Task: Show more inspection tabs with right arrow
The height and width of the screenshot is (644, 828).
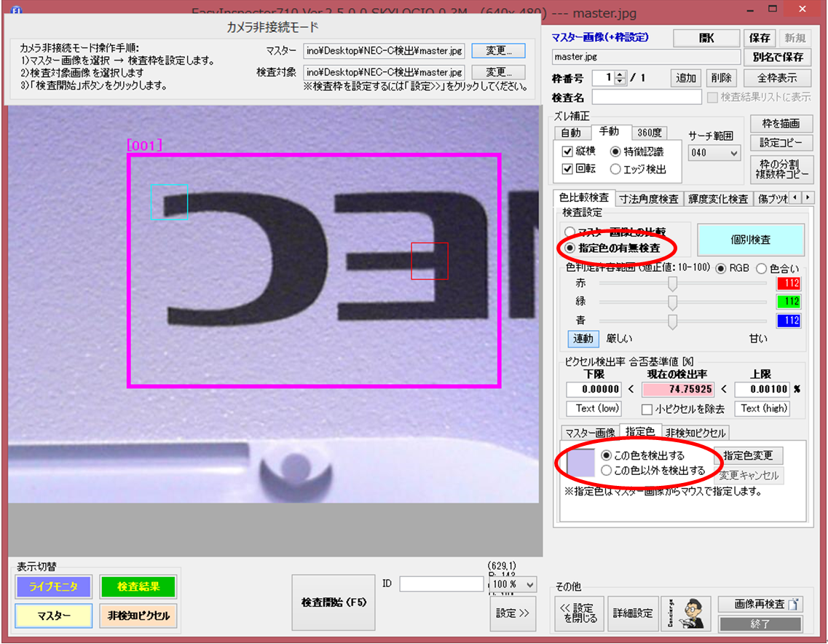Action: click(x=808, y=197)
